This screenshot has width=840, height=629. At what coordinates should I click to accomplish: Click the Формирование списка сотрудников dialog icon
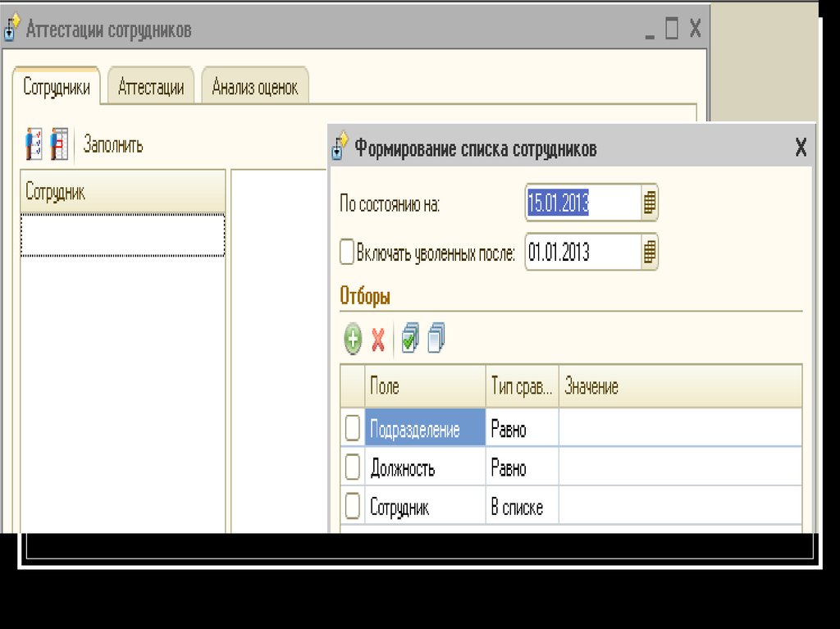tap(340, 148)
